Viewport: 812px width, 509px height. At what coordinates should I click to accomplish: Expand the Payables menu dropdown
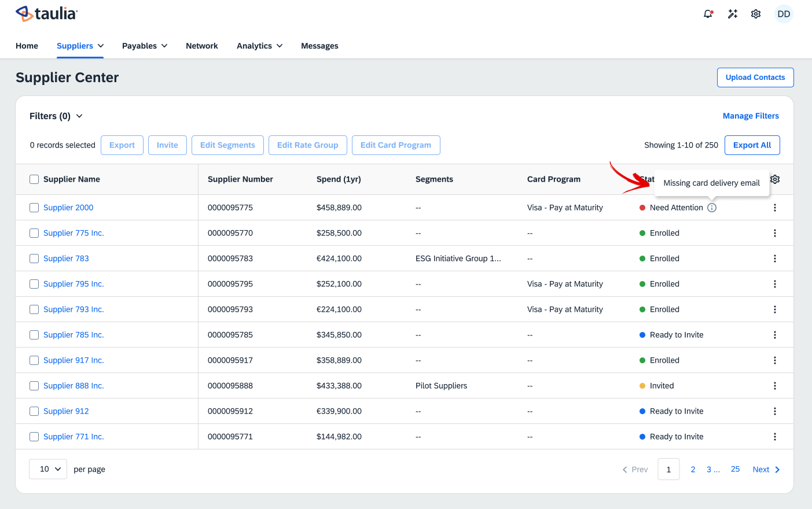(145, 46)
